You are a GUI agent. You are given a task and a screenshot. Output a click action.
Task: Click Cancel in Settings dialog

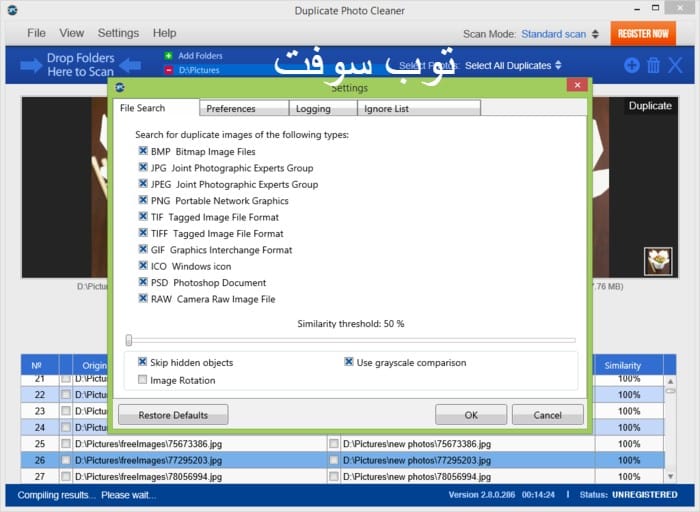pos(547,415)
